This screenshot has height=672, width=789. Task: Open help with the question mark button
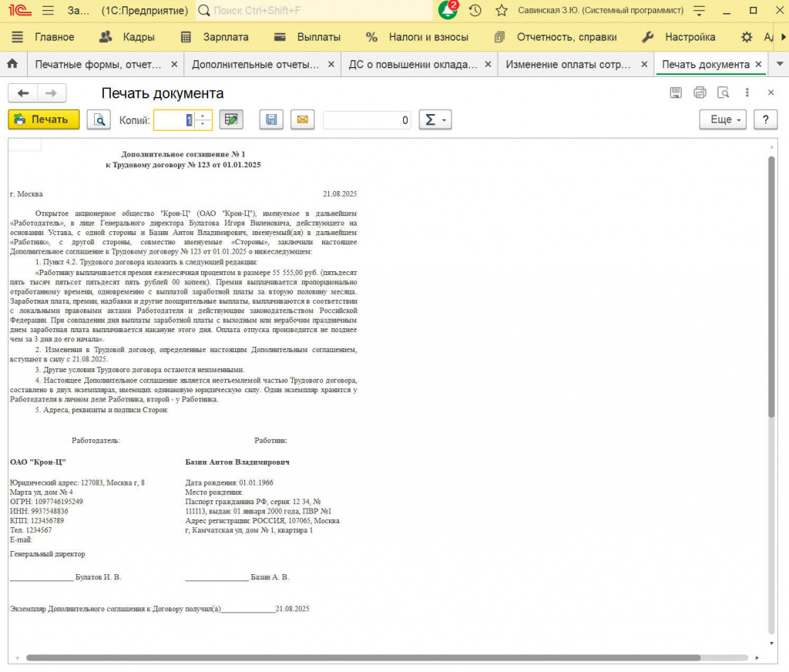765,119
